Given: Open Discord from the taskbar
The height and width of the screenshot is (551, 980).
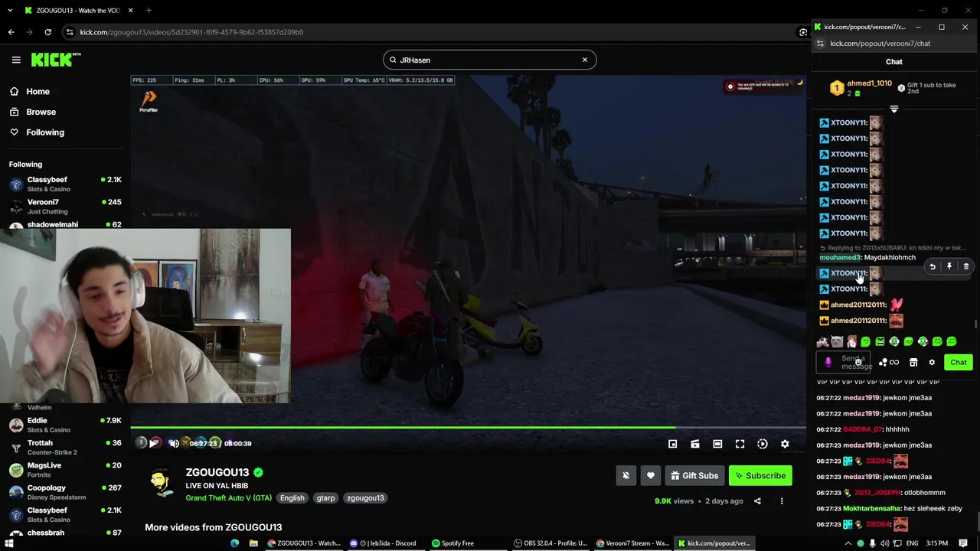Looking at the screenshot, I should [383, 543].
